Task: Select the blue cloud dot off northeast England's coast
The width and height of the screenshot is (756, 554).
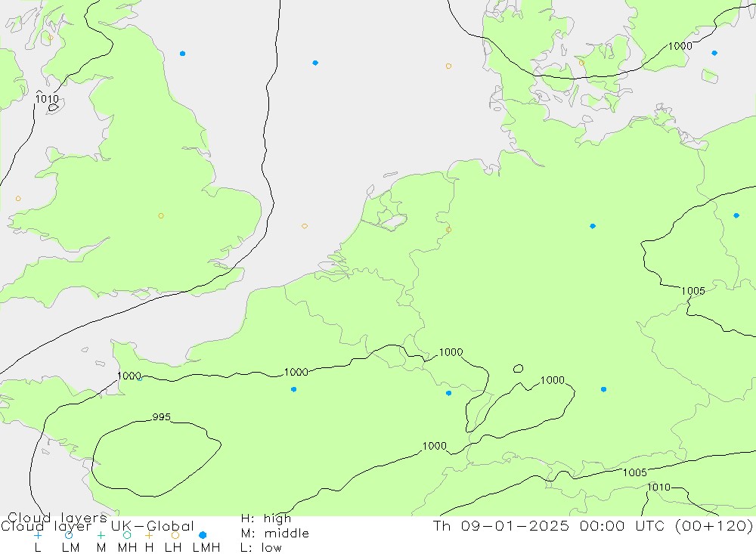Action: tap(182, 54)
